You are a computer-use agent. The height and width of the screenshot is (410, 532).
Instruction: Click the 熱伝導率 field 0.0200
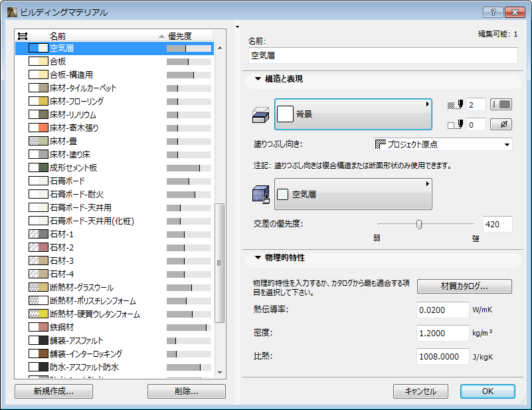[x=442, y=310]
